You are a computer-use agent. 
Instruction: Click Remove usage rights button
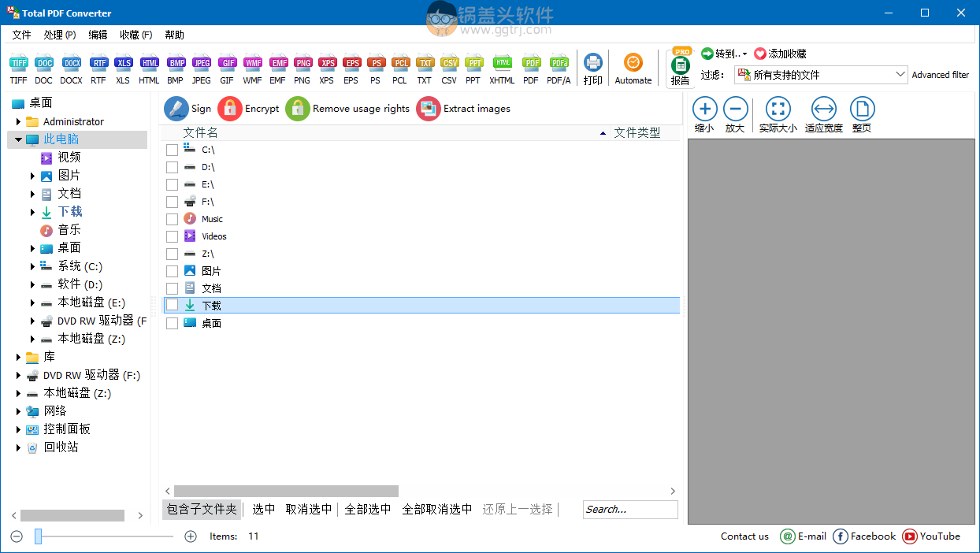click(347, 109)
